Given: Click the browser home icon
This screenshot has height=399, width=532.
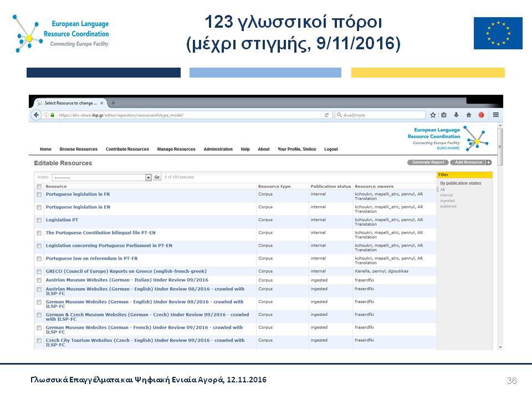Looking at the screenshot, I should [x=469, y=115].
